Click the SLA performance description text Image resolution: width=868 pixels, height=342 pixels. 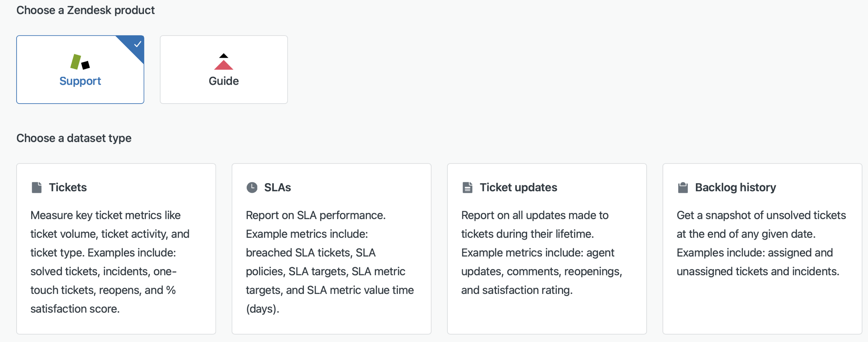(329, 262)
